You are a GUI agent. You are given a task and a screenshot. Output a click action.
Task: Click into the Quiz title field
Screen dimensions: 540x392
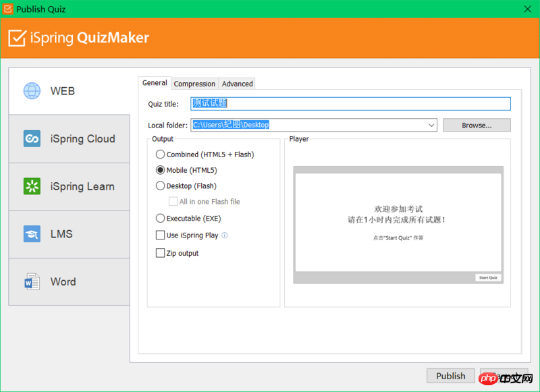tap(350, 104)
